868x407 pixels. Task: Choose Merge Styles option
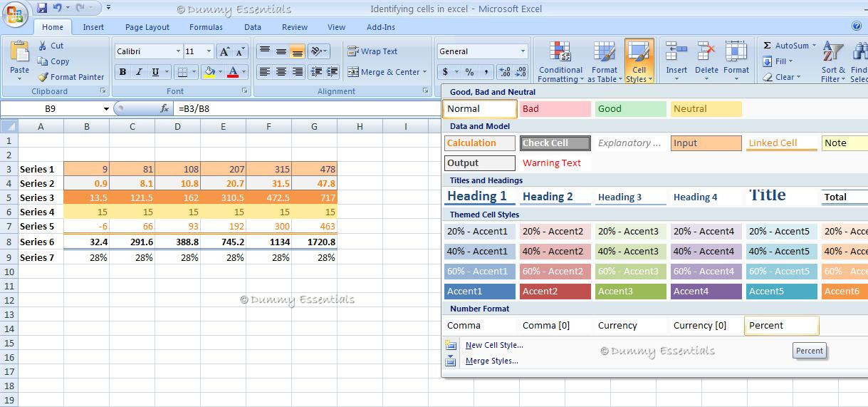[x=491, y=361]
